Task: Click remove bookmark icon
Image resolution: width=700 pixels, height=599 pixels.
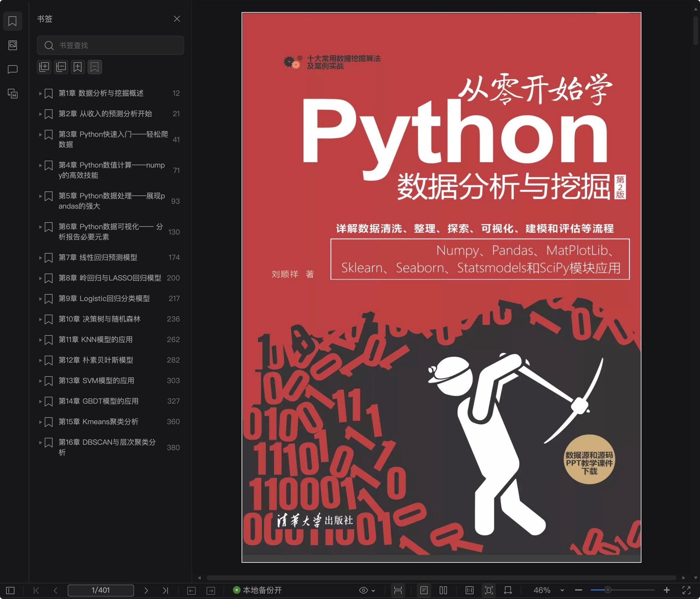Action: pyautogui.click(x=95, y=67)
